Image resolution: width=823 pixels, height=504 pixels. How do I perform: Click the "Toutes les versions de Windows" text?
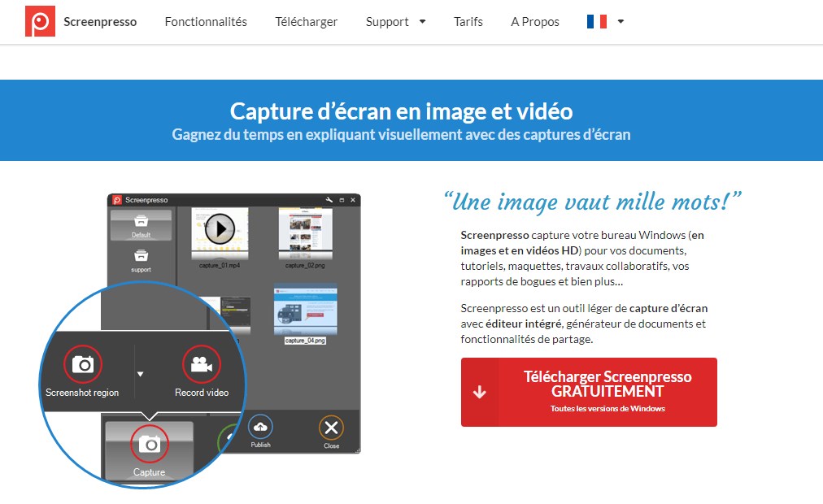click(607, 409)
